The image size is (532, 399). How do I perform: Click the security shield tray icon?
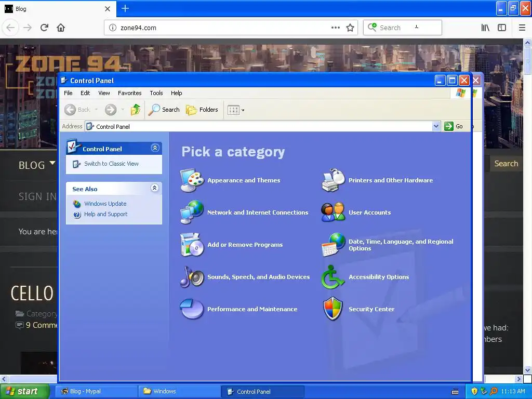point(474,391)
